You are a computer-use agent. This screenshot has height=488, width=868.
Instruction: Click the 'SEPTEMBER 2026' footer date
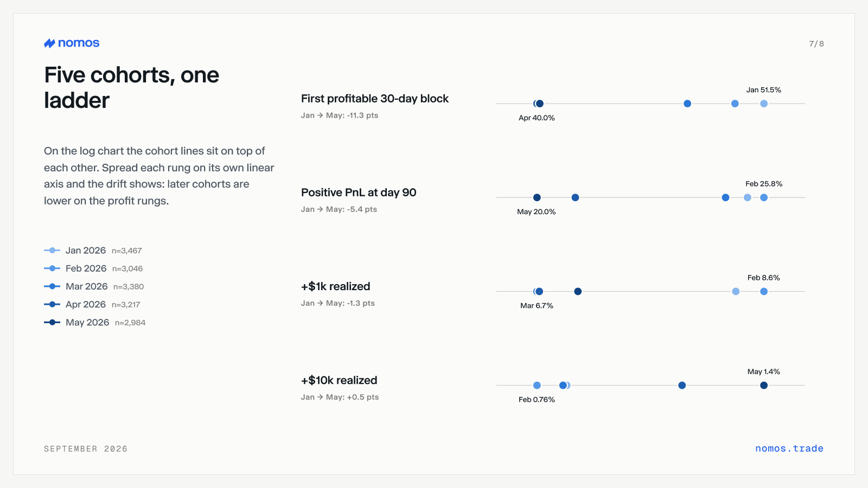point(86,449)
